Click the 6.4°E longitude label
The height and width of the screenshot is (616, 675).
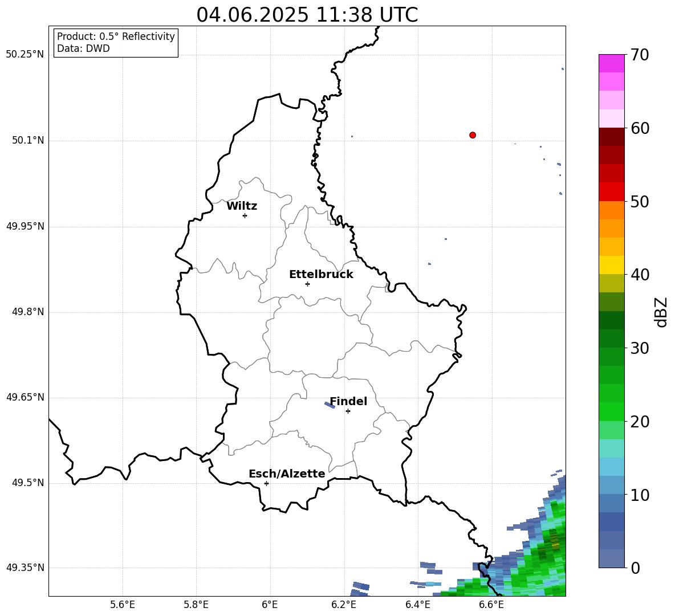pyautogui.click(x=417, y=605)
